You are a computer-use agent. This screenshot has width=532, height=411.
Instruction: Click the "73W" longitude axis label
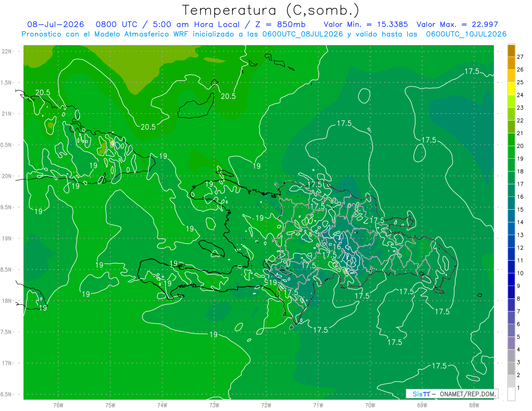click(x=214, y=405)
